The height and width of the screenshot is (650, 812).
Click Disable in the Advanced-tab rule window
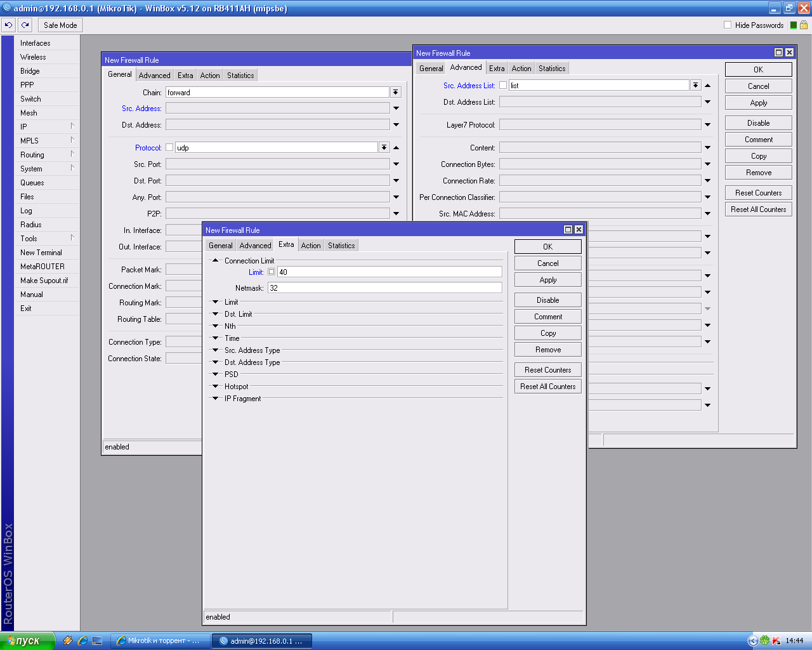759,123
